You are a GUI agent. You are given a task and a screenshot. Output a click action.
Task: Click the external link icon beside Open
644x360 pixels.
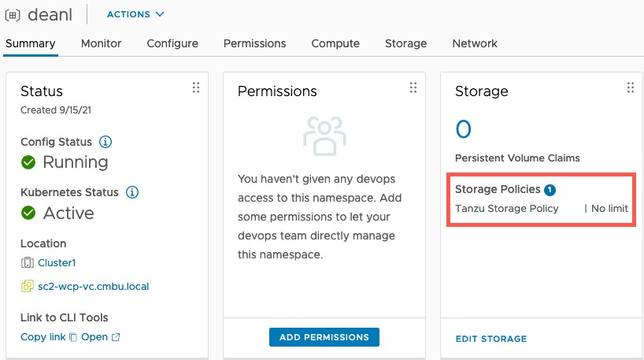pyautogui.click(x=116, y=337)
